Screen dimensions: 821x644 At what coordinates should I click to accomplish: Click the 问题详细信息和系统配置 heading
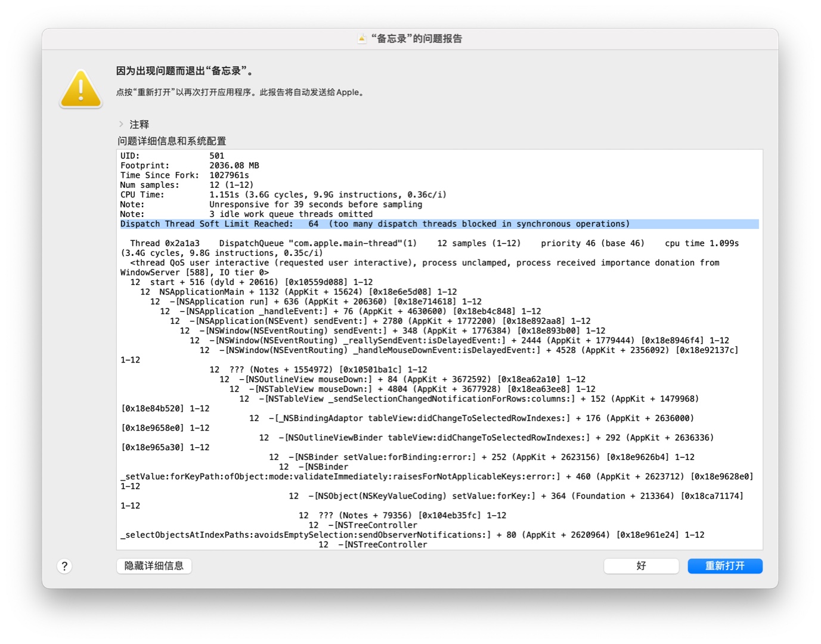click(x=172, y=141)
